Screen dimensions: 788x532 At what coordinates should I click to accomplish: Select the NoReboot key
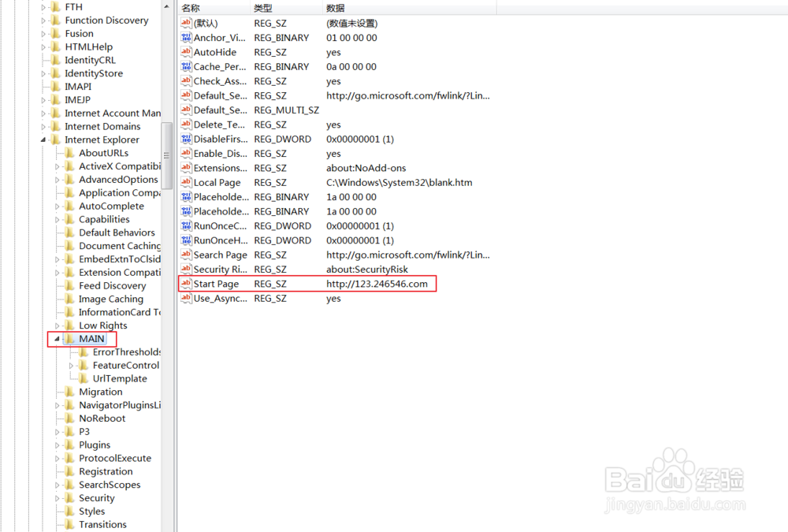click(x=102, y=419)
